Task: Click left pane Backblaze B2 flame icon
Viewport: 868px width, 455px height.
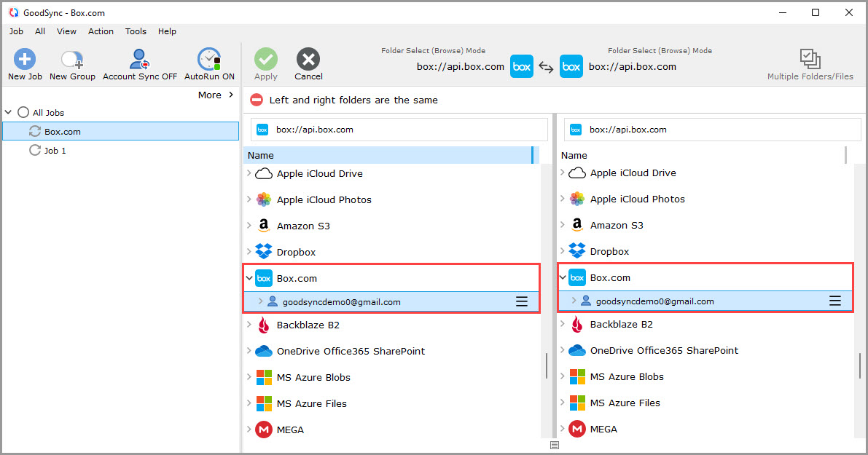Action: (x=264, y=325)
